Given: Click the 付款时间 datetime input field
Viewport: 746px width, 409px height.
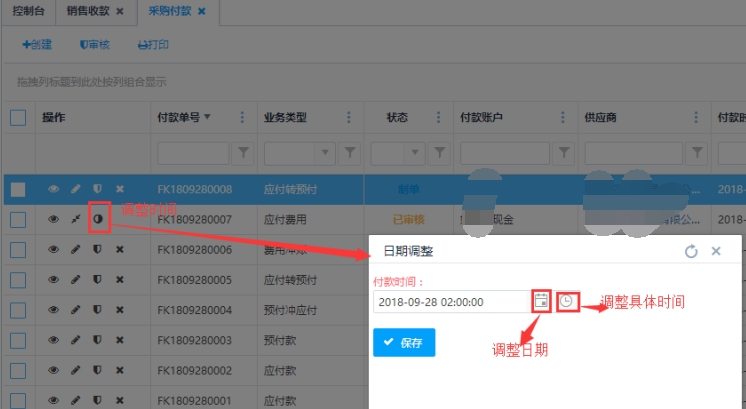Looking at the screenshot, I should pos(450,301).
